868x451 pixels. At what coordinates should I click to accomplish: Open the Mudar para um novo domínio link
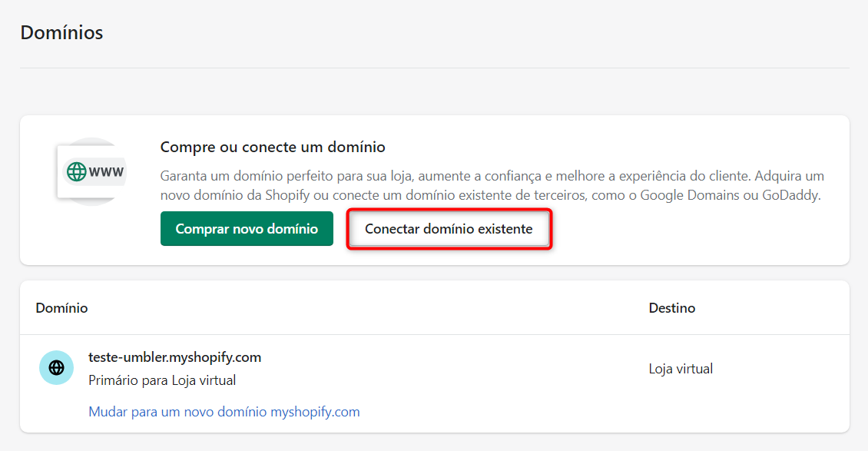(x=224, y=412)
